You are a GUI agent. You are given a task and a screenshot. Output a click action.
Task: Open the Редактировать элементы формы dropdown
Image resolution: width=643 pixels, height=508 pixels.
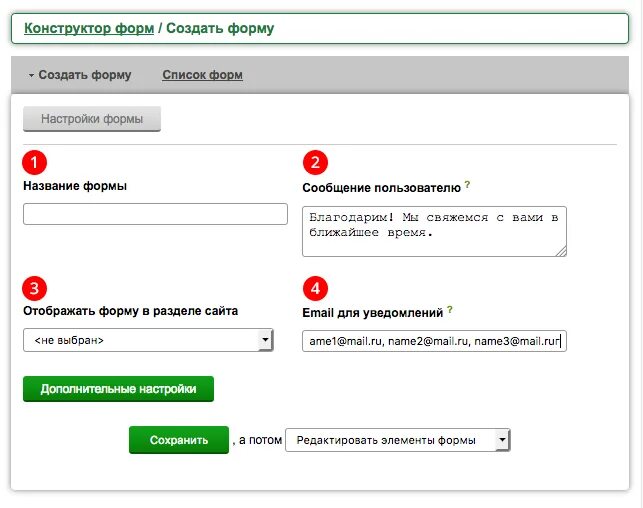click(397, 440)
